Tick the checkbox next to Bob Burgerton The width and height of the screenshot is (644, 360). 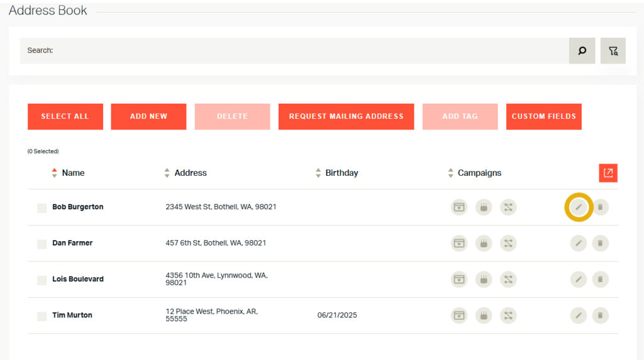tap(42, 208)
